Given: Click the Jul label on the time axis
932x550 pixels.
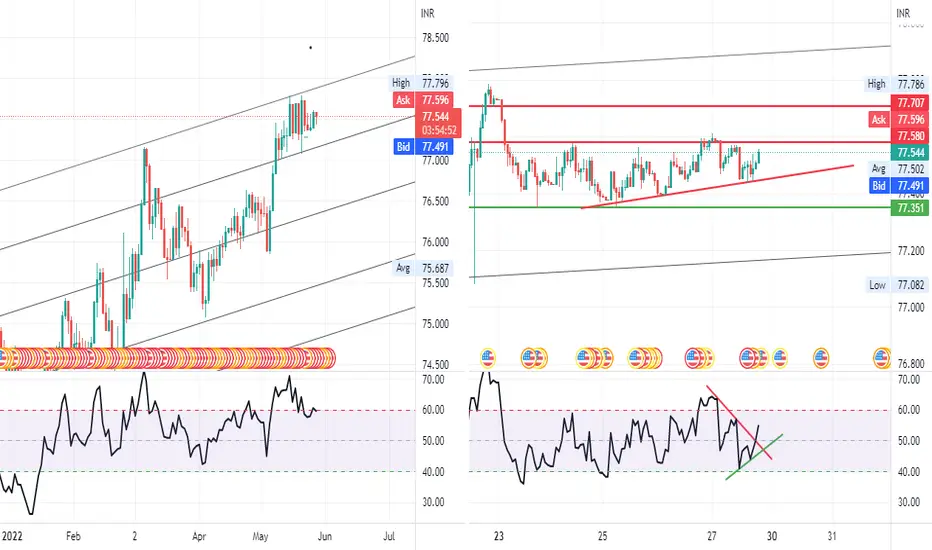Looking at the screenshot, I should [x=389, y=536].
